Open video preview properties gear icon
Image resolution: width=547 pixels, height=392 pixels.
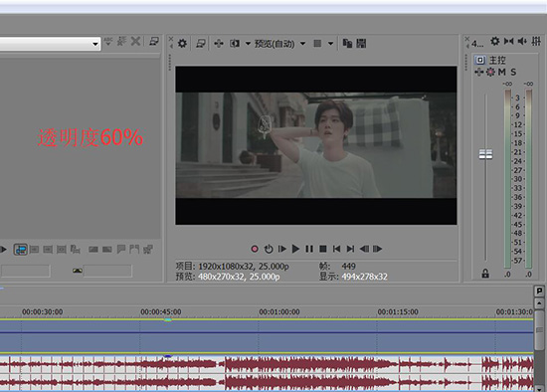click(x=182, y=44)
